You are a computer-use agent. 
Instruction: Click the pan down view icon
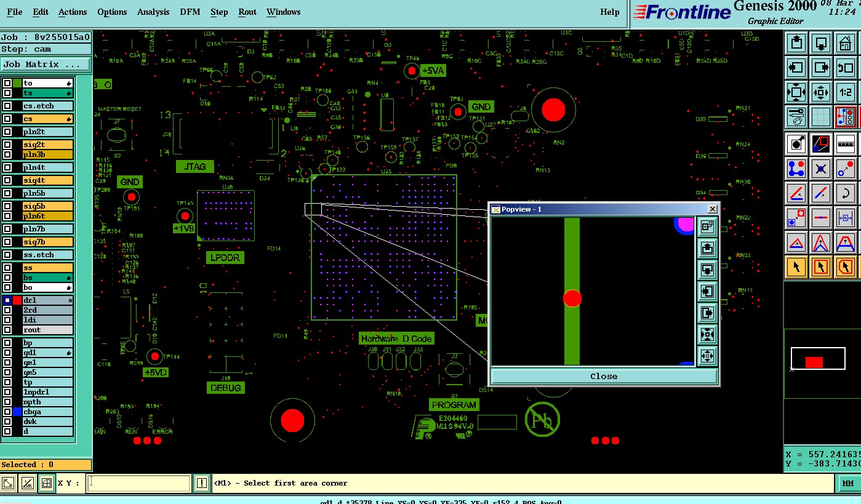[821, 44]
